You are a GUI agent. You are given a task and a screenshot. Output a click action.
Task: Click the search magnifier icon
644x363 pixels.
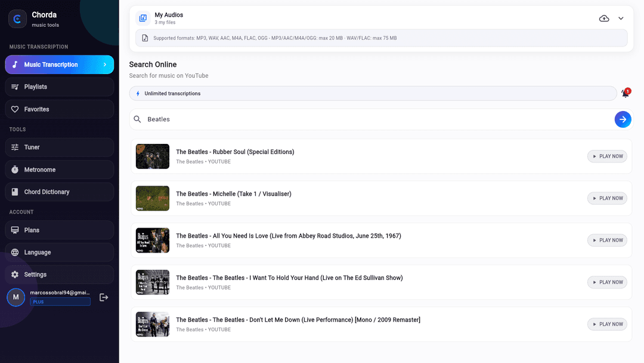[x=138, y=119]
